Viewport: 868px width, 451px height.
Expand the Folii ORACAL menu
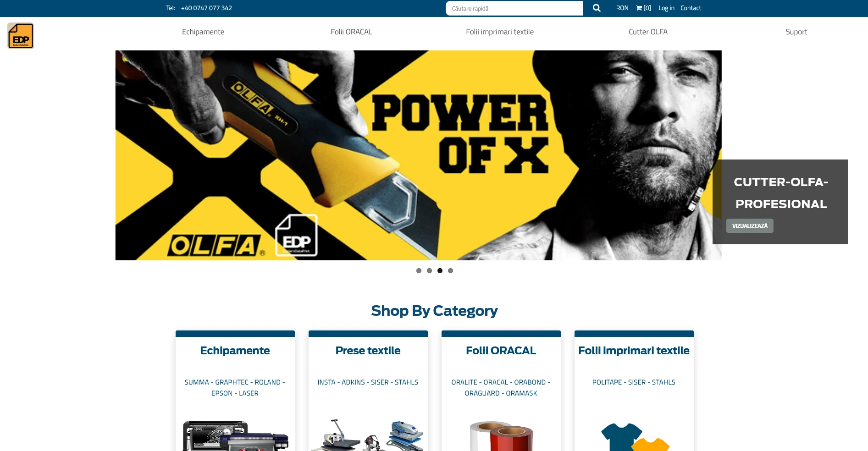point(352,32)
